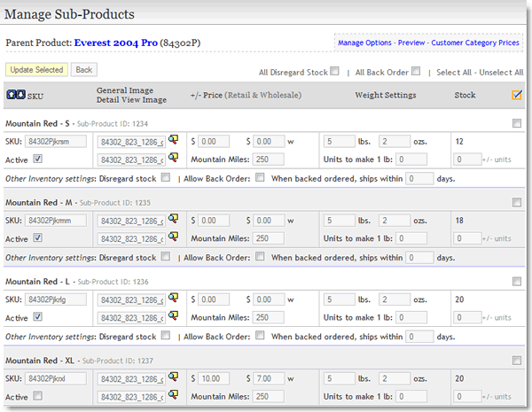Click the SKU sort down arrow icon
This screenshot has height=412, width=532.
pos(20,95)
